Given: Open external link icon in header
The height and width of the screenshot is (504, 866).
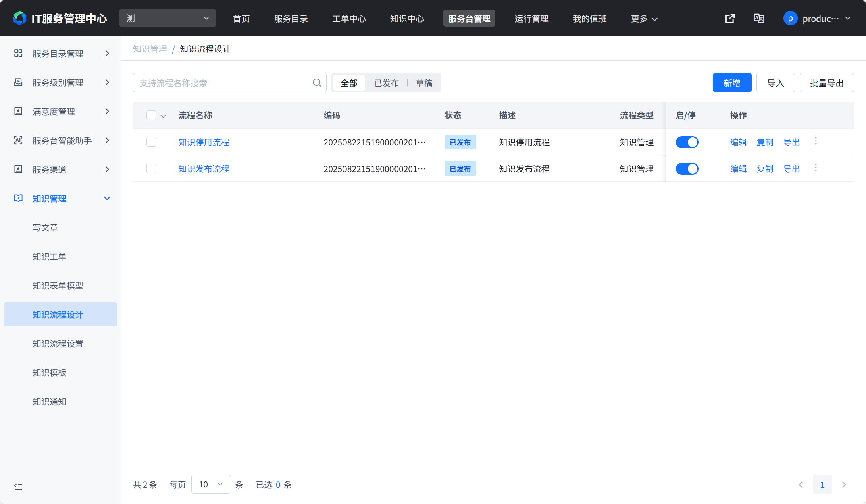Looking at the screenshot, I should [x=730, y=19].
